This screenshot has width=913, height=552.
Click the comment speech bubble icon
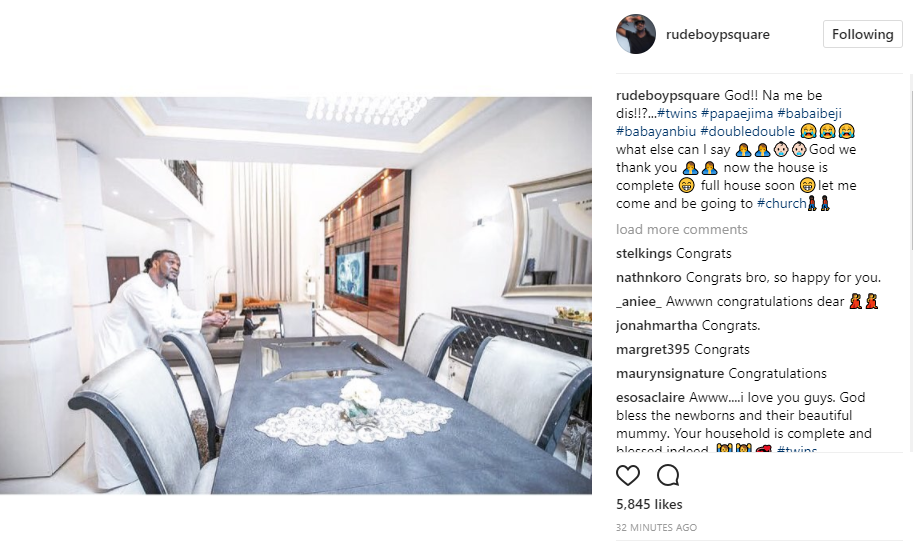pos(668,476)
